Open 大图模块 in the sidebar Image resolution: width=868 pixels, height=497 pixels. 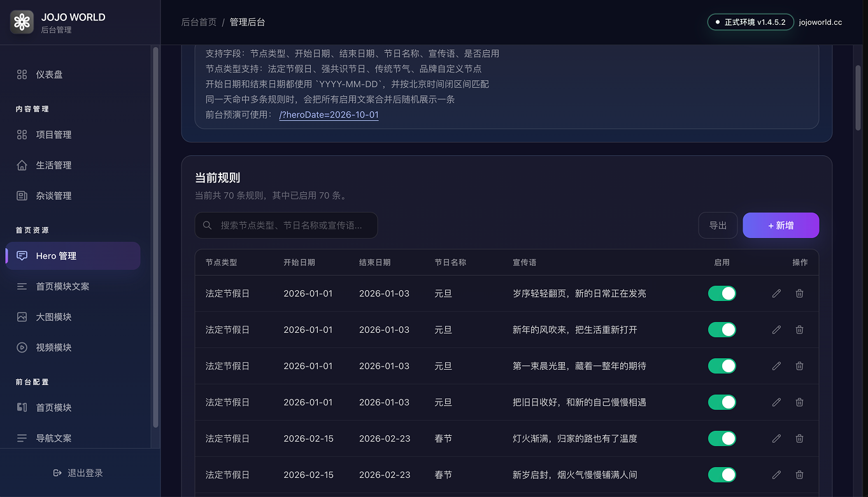[x=73, y=317]
